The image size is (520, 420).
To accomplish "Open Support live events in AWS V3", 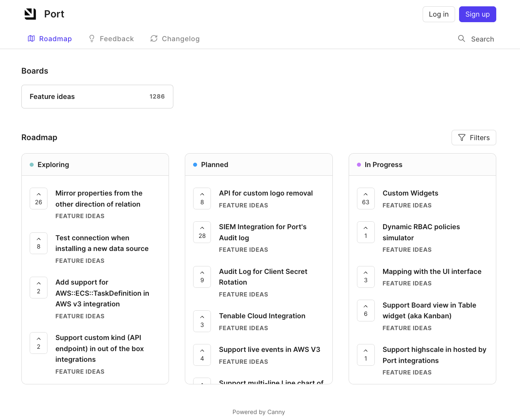I will coord(269,350).
